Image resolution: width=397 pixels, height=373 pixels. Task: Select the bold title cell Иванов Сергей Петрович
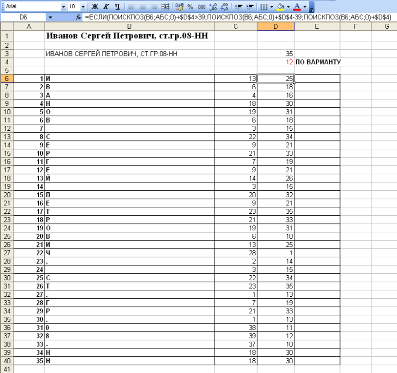coord(129,36)
